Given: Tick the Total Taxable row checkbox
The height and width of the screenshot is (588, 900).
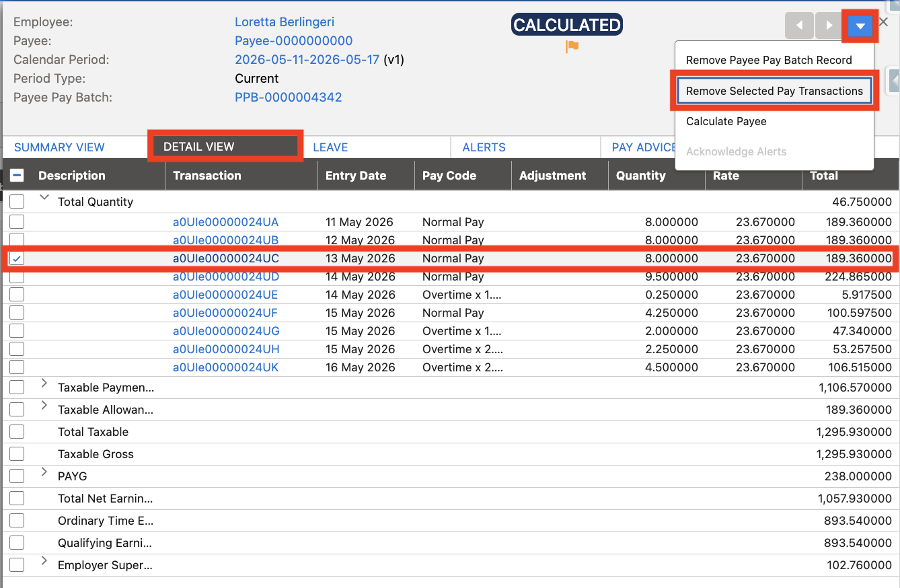Looking at the screenshot, I should point(17,432).
